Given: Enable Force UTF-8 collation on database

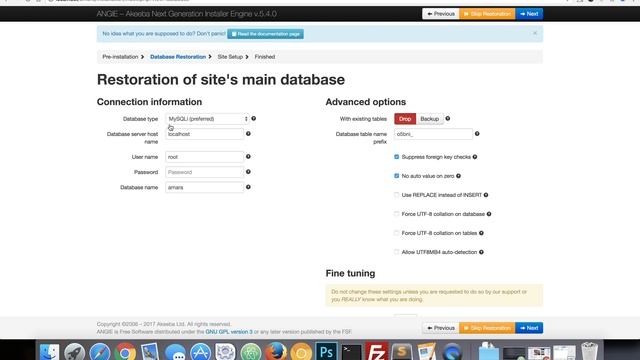Looking at the screenshot, I should 396,214.
